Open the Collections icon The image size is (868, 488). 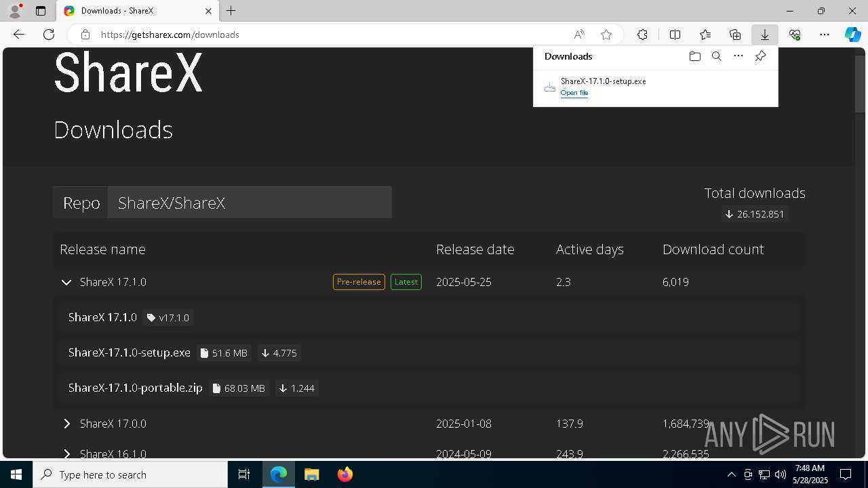735,35
